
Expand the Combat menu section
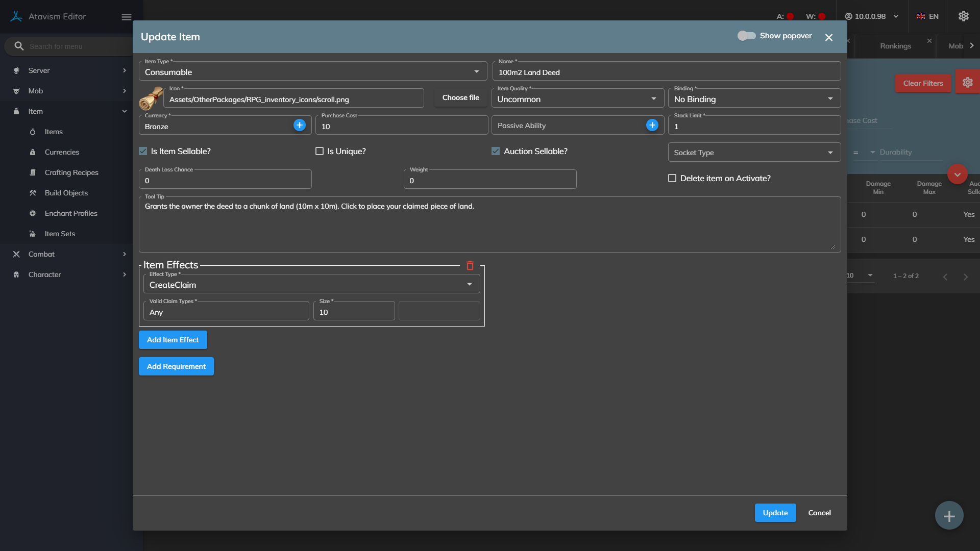pyautogui.click(x=41, y=254)
